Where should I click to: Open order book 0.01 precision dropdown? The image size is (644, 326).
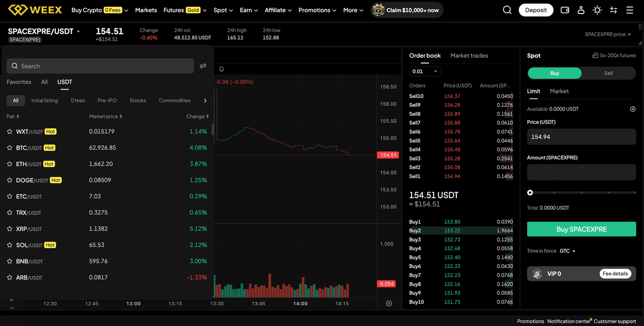(425, 71)
